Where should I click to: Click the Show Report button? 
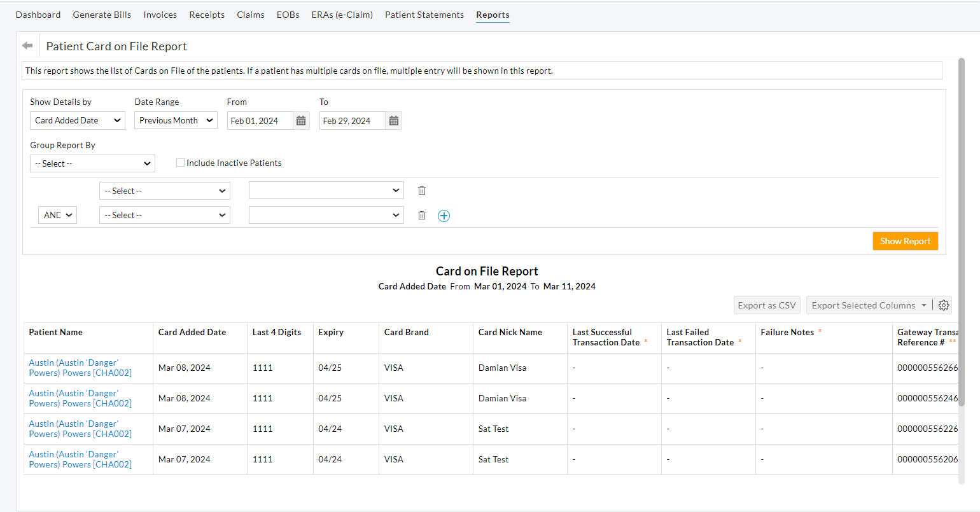point(905,241)
